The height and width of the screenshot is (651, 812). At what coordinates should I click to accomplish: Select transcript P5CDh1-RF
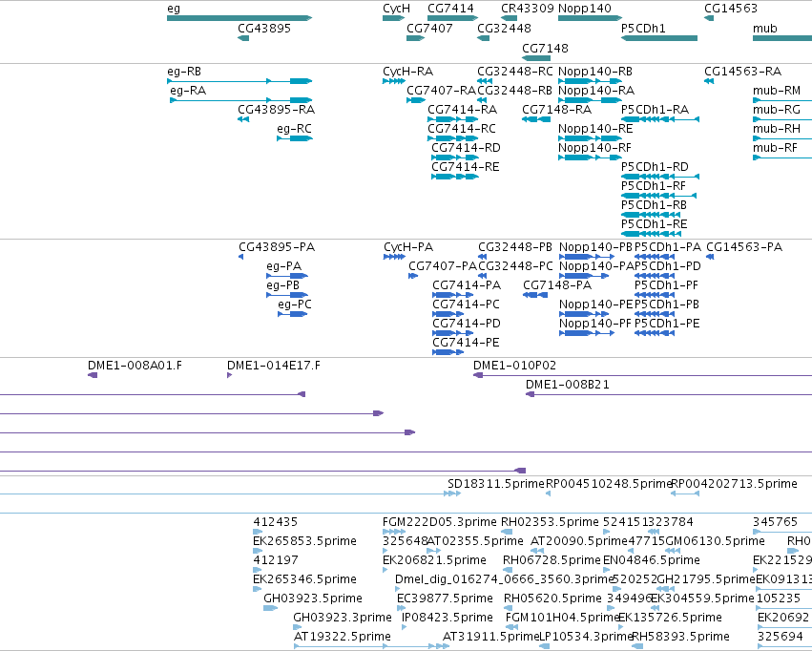[658, 196]
